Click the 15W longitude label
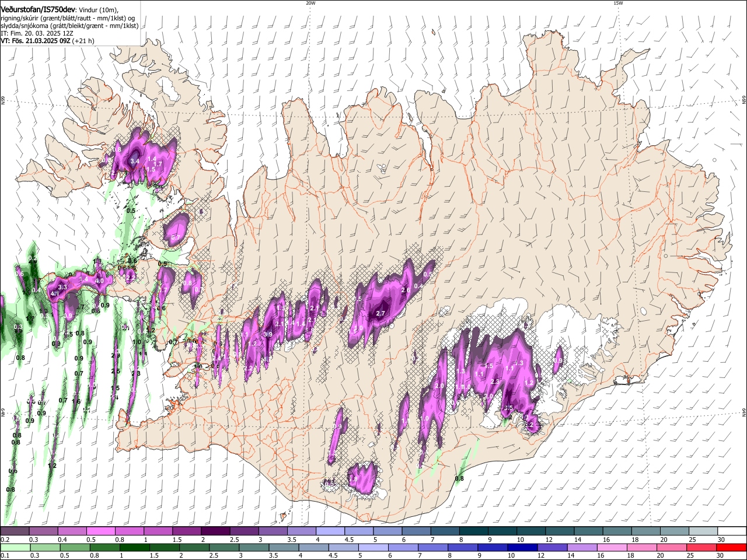The width and height of the screenshot is (747, 560). point(618,2)
